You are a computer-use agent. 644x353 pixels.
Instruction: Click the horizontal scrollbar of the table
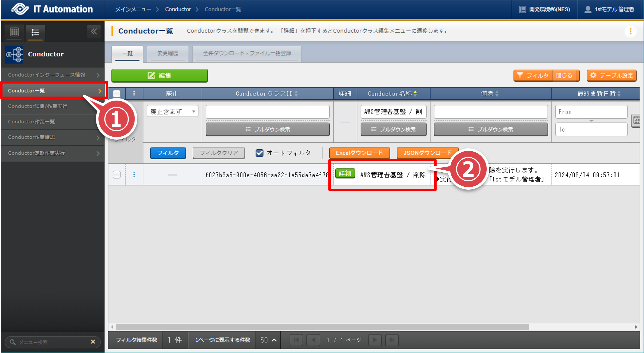pos(322,327)
